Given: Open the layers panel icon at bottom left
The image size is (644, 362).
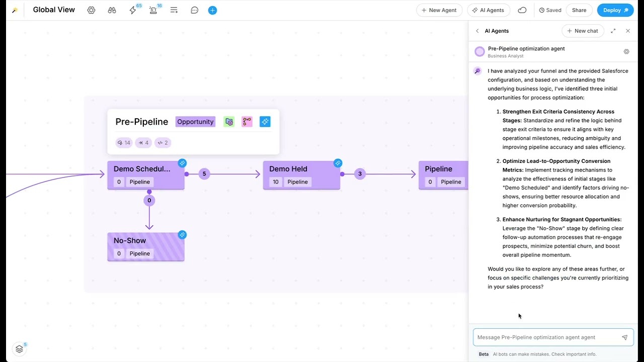Looking at the screenshot, I should point(19,348).
